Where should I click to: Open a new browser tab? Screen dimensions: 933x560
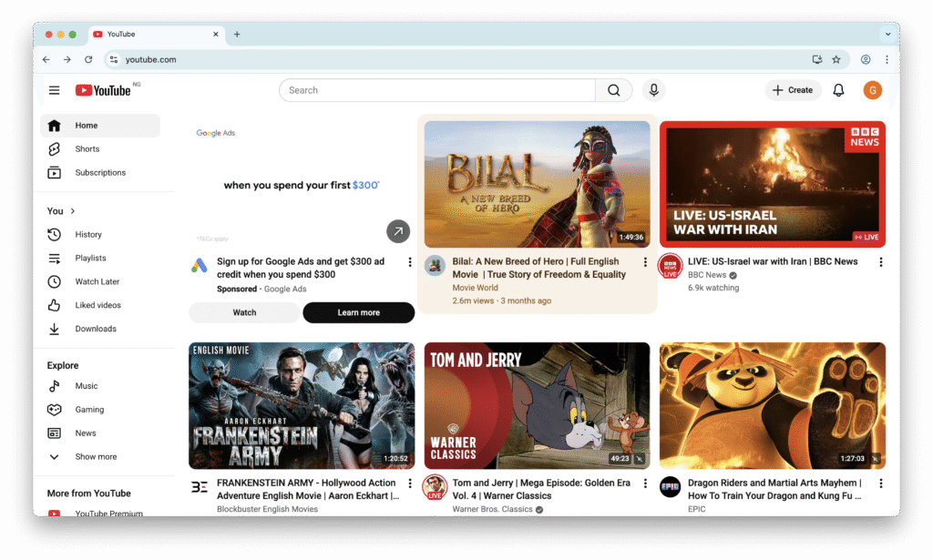pyautogui.click(x=237, y=35)
